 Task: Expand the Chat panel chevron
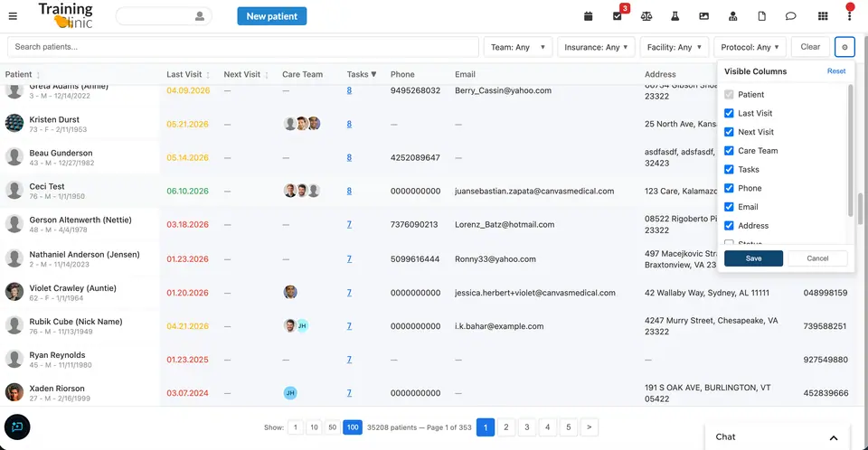[x=834, y=437]
